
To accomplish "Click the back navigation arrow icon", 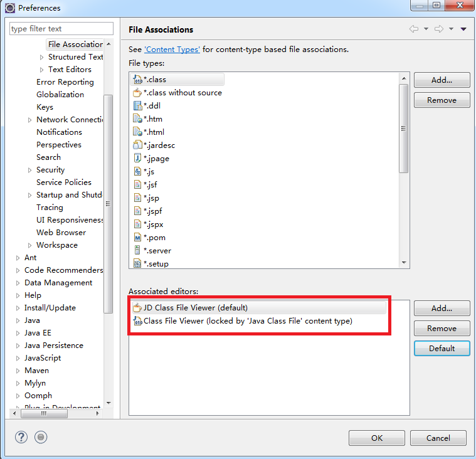I will pyautogui.click(x=414, y=29).
